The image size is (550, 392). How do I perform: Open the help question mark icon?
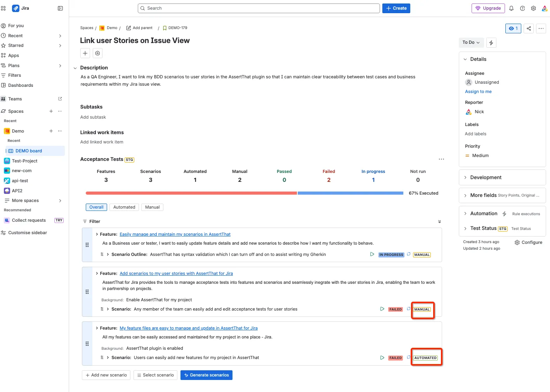pyautogui.click(x=522, y=8)
